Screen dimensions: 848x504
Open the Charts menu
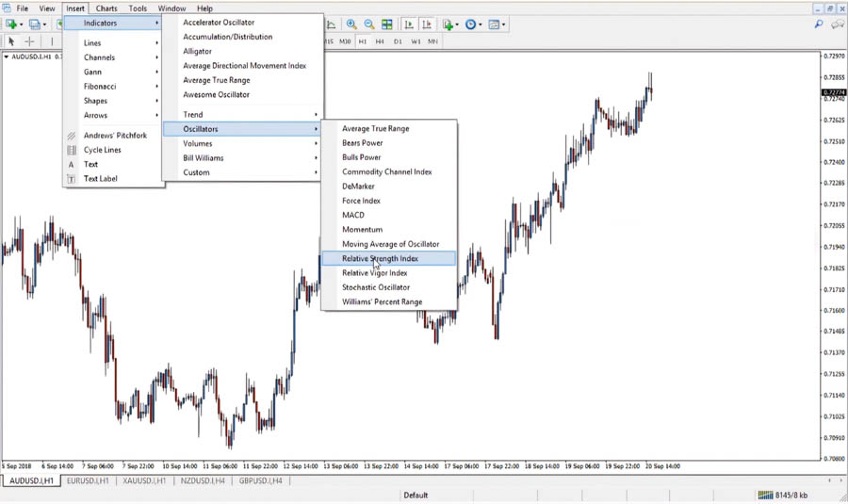click(106, 8)
